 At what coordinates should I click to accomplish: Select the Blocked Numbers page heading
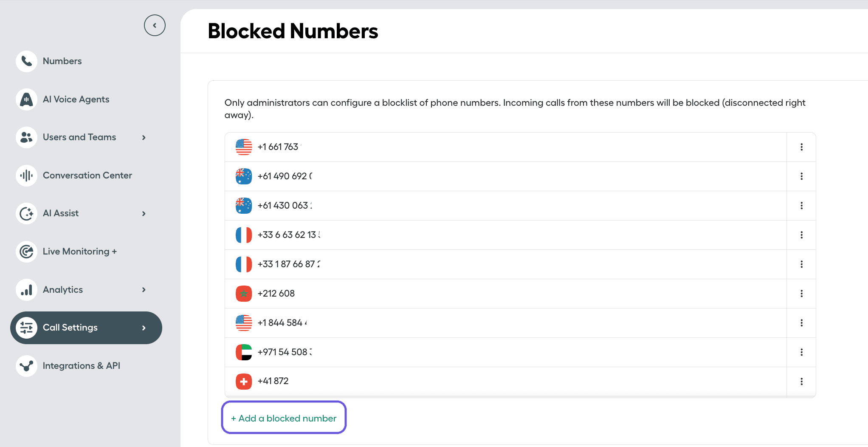tap(293, 31)
